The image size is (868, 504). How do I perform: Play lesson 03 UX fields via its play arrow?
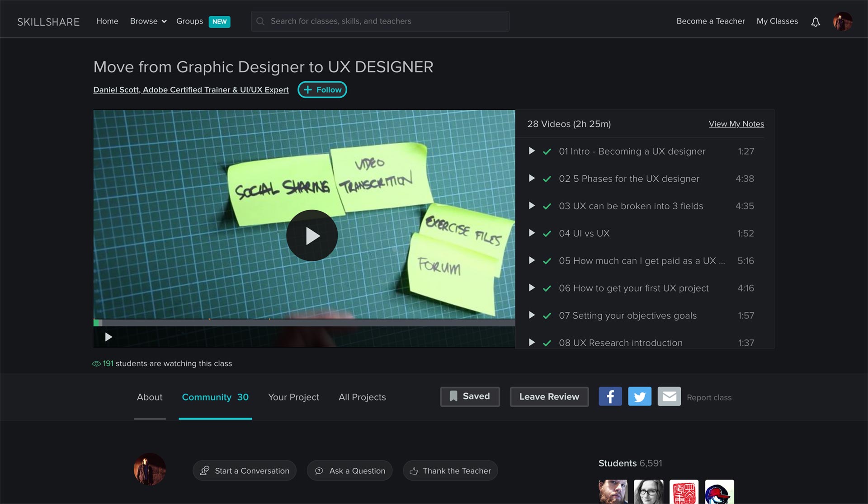tap(532, 206)
